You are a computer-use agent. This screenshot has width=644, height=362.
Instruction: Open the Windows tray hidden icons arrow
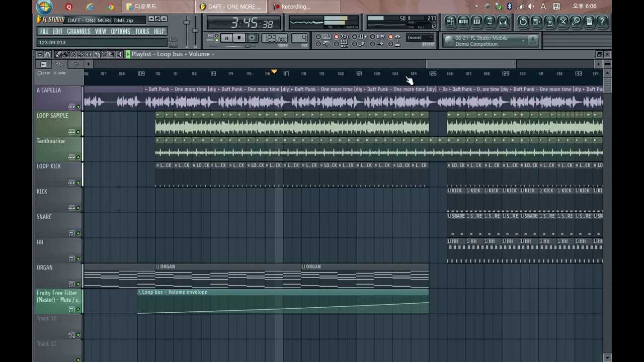(x=476, y=7)
